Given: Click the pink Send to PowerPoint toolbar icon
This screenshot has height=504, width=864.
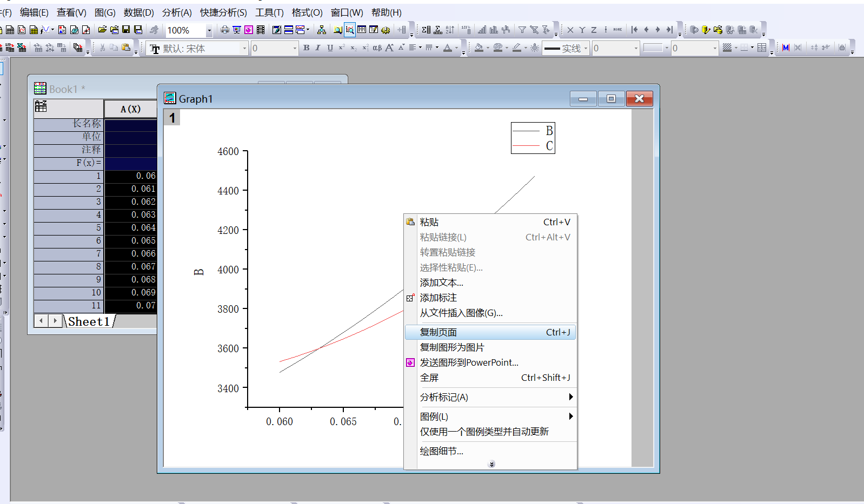Looking at the screenshot, I should coord(248,30).
